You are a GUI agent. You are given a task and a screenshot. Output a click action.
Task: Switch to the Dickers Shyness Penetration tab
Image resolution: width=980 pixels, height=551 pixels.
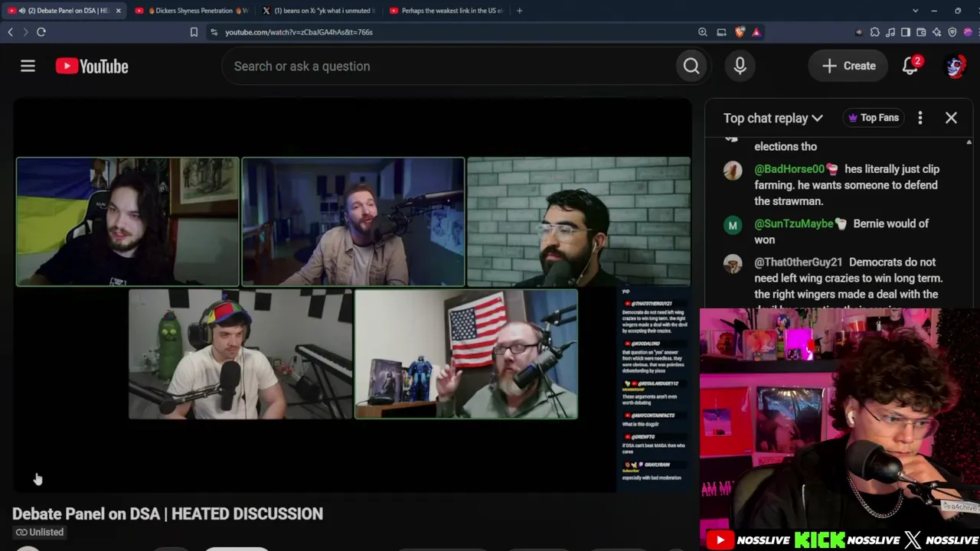pos(191,11)
